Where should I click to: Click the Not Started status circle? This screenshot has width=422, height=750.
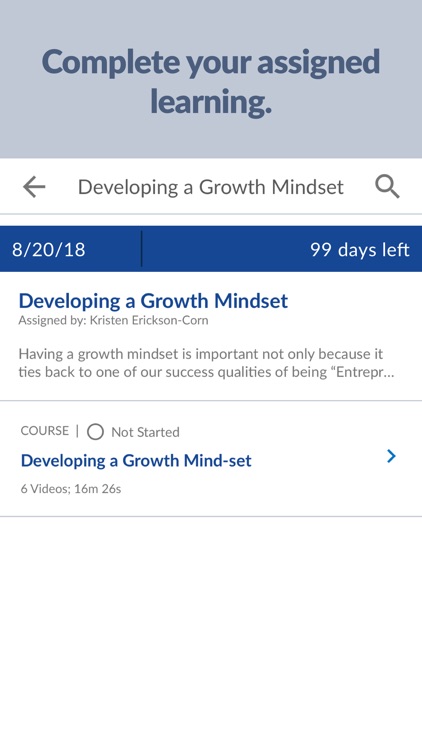[x=95, y=432]
